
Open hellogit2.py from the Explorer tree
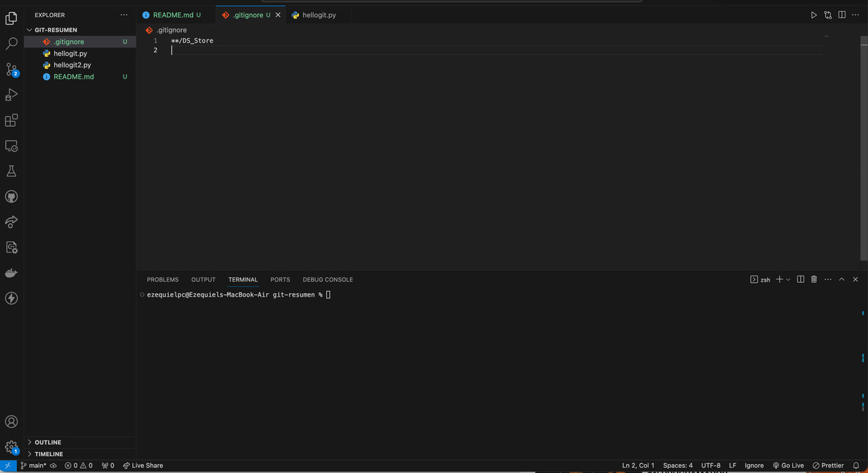tap(80, 65)
